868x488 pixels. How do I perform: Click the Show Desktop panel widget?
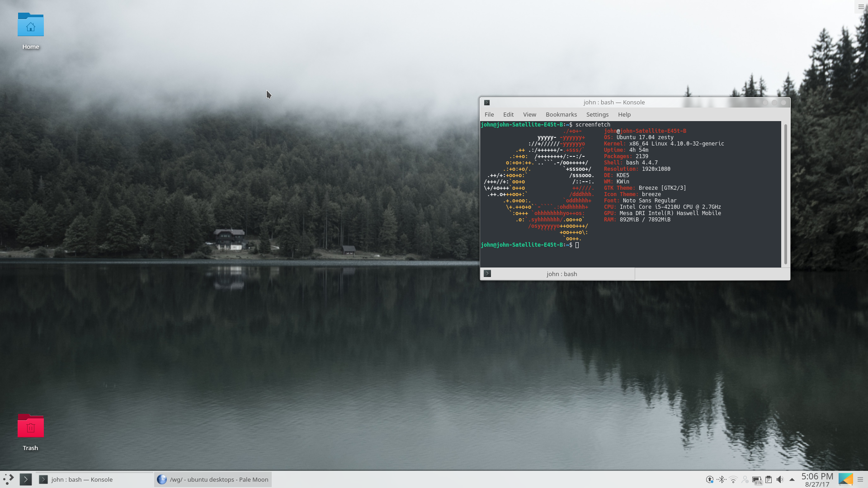(x=845, y=479)
